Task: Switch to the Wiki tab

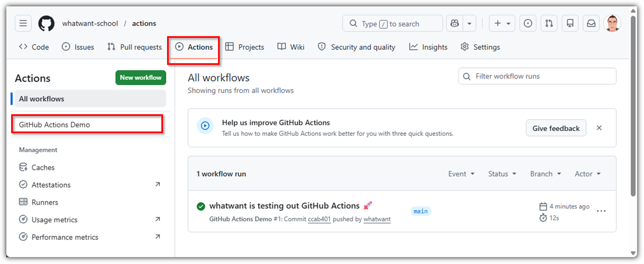Action: point(291,47)
